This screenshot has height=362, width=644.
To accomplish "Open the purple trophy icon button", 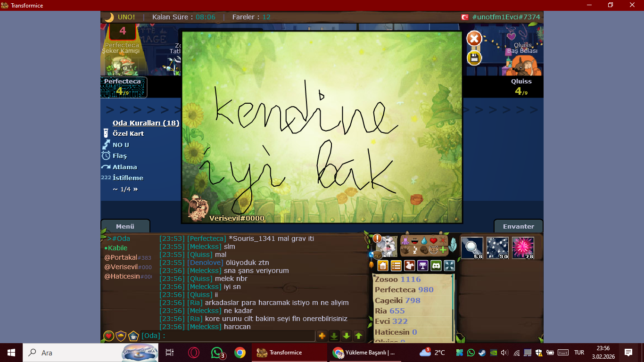I will pos(423,265).
